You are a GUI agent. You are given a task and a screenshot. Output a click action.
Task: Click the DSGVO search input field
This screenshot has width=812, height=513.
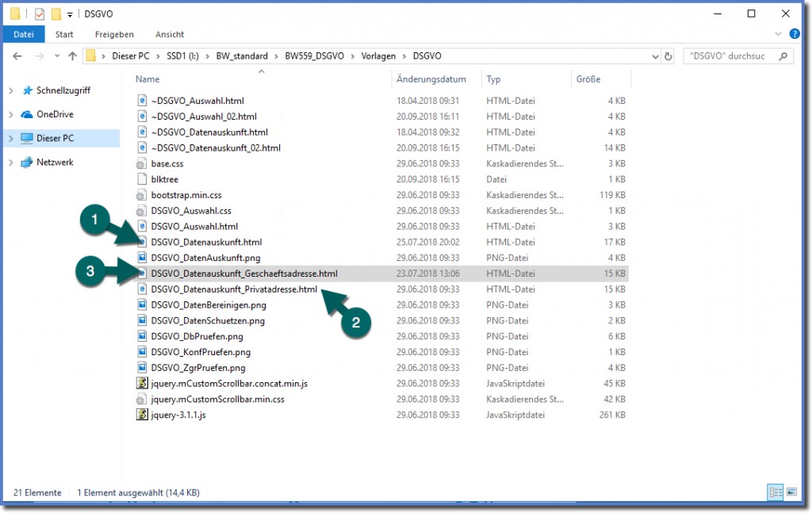[730, 56]
